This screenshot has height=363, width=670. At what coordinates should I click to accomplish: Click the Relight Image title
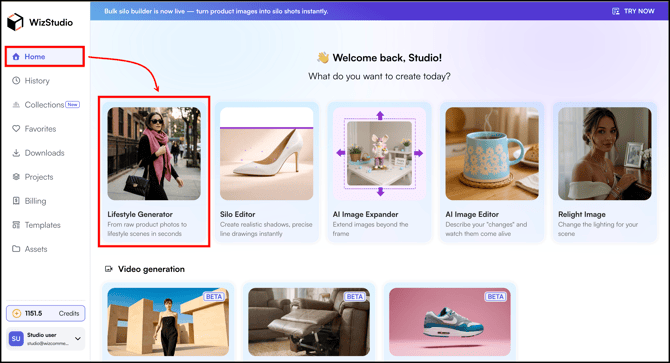(x=582, y=214)
